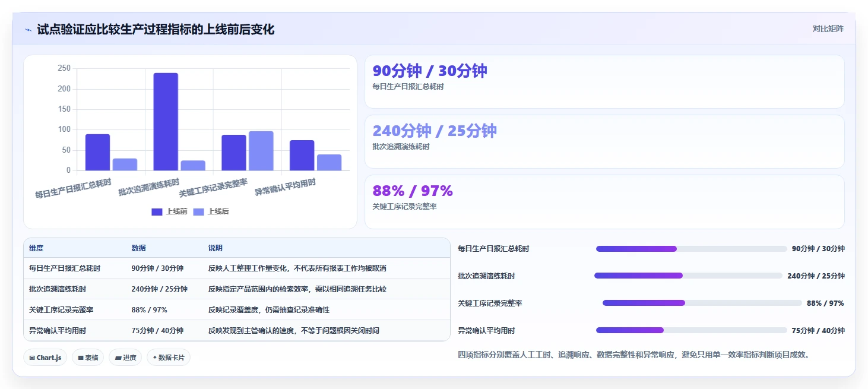
Task: Click the 关键工序记录完整率 progress bar
Action: [x=702, y=303]
